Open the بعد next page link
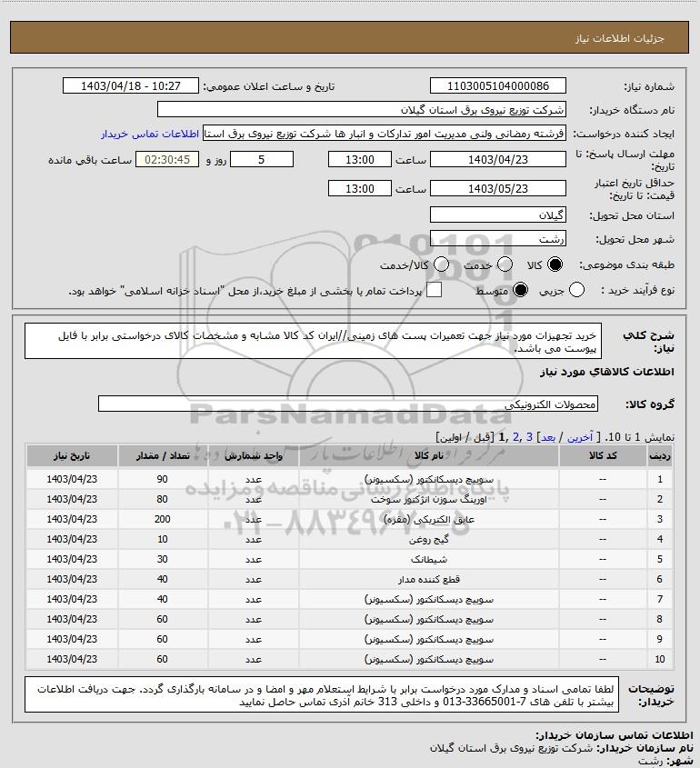700x768 pixels. (548, 437)
